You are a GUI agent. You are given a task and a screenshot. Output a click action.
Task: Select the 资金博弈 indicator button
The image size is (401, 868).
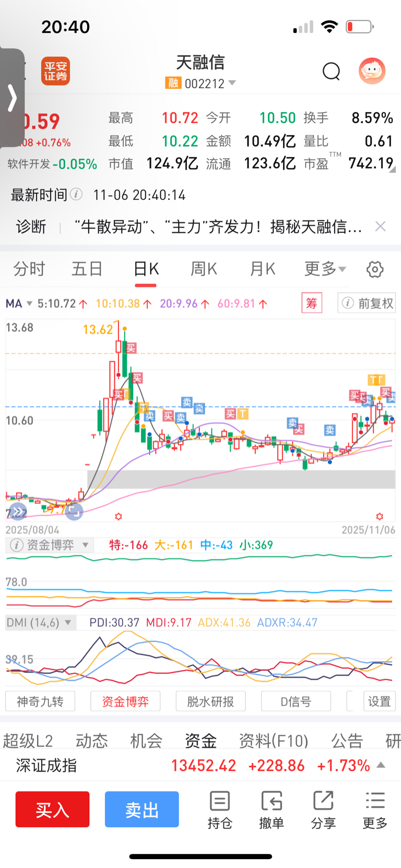coord(125,701)
